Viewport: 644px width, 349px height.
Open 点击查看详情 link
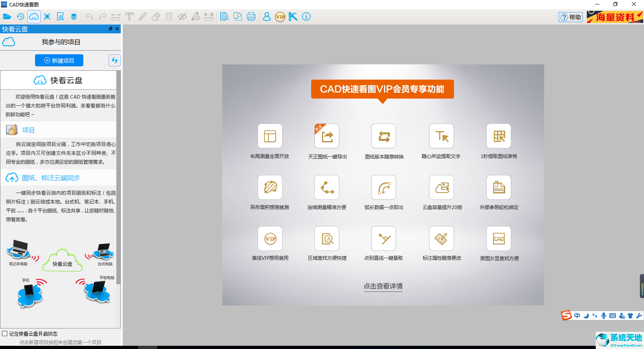[383, 286]
